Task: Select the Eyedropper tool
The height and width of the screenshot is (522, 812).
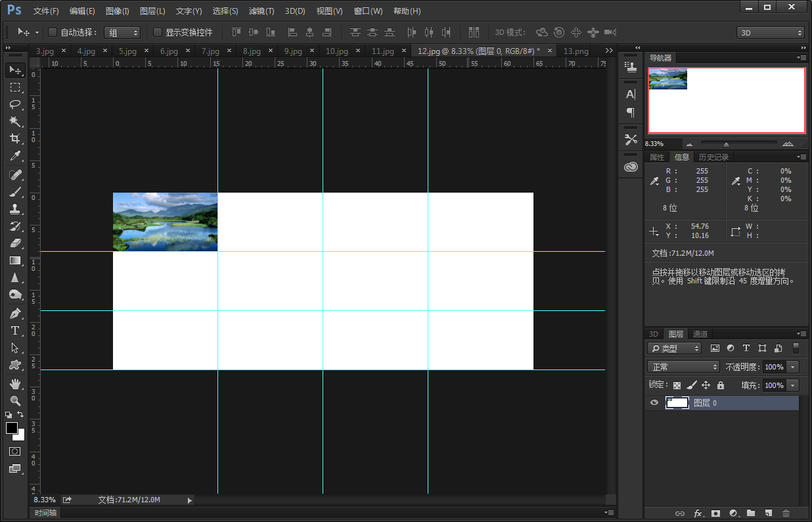Action: 14,156
